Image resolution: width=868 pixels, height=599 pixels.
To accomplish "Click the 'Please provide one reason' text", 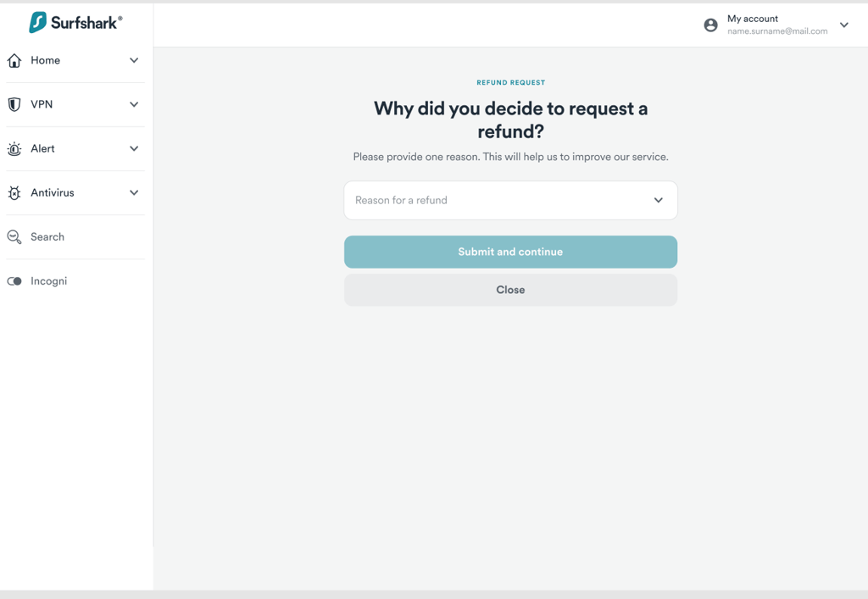I will tap(510, 157).
